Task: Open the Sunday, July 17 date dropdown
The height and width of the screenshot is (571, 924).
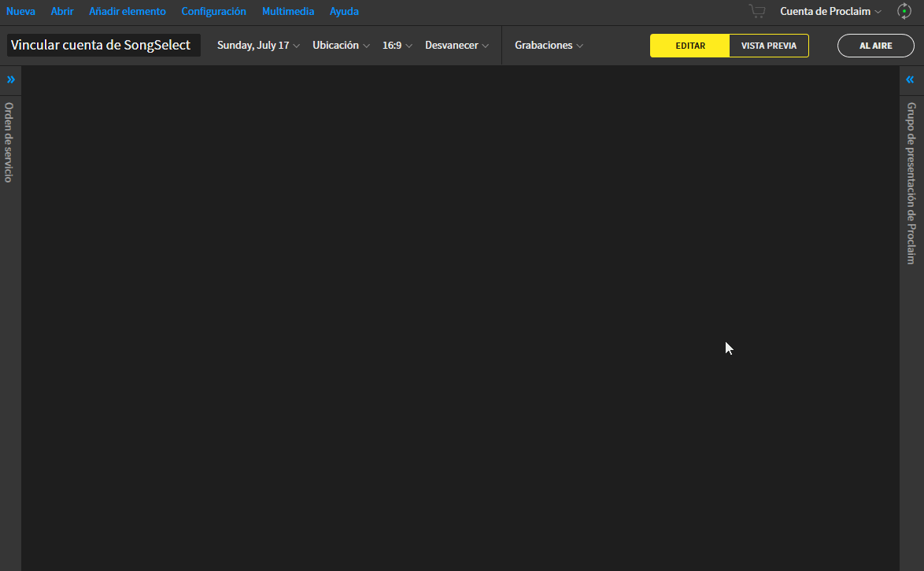Action: 258,46
